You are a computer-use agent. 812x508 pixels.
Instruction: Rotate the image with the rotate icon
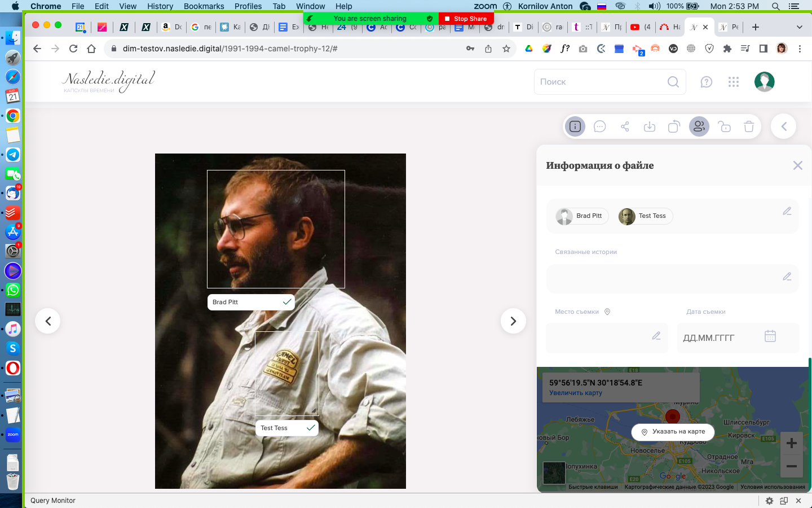coord(674,126)
